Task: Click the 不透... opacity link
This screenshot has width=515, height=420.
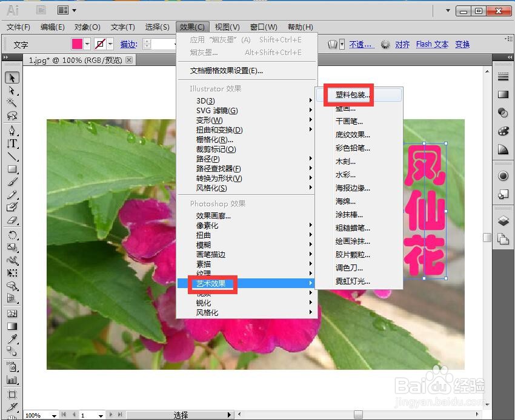Action: pos(362,44)
